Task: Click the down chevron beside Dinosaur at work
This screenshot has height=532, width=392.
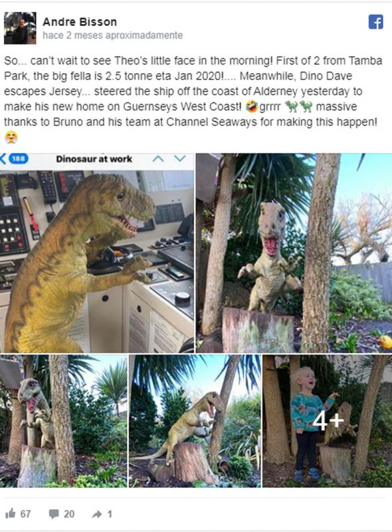Action: pyautogui.click(x=180, y=158)
